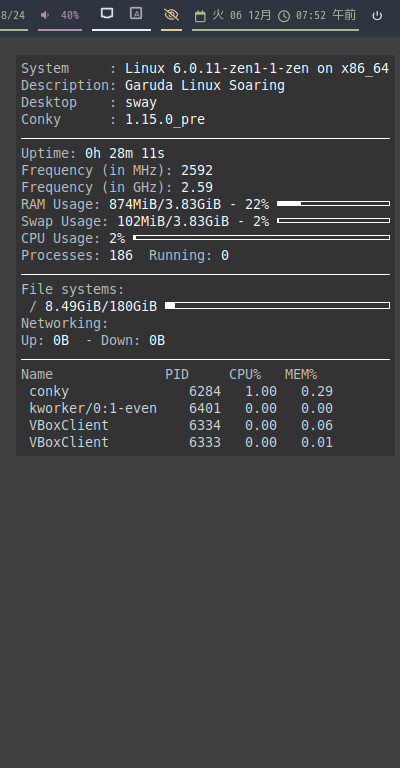
Task: Click PID 6401 in the process table
Action: pos(205,408)
